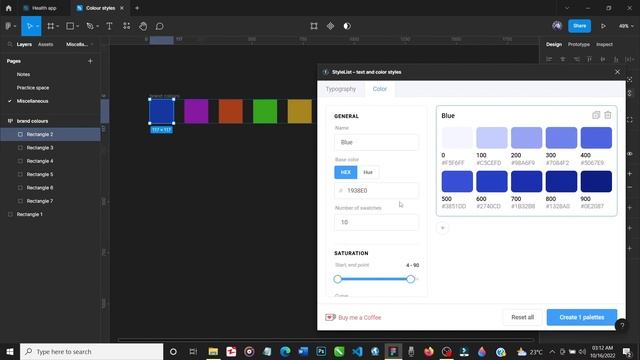Open Photoshop from the taskbar

pyautogui.click(x=321, y=351)
